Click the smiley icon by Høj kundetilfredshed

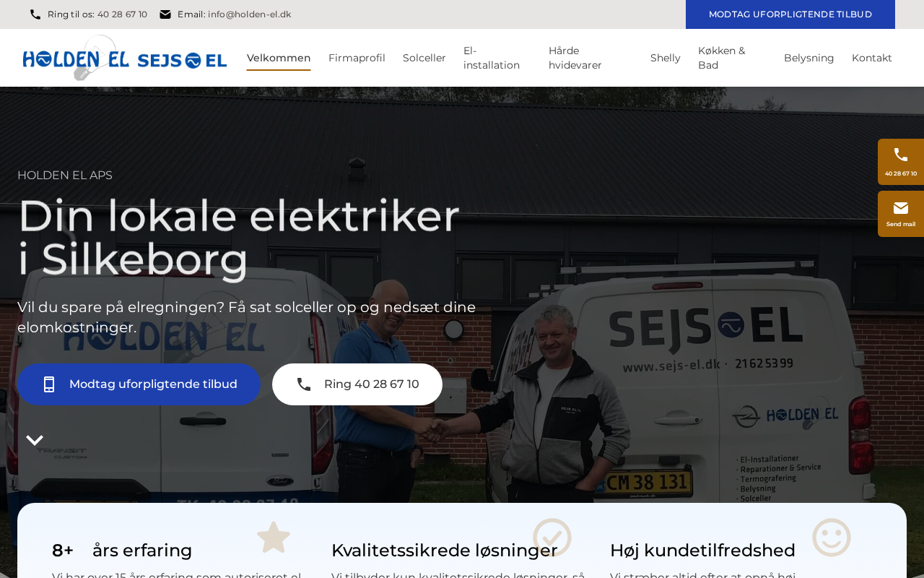click(x=832, y=538)
